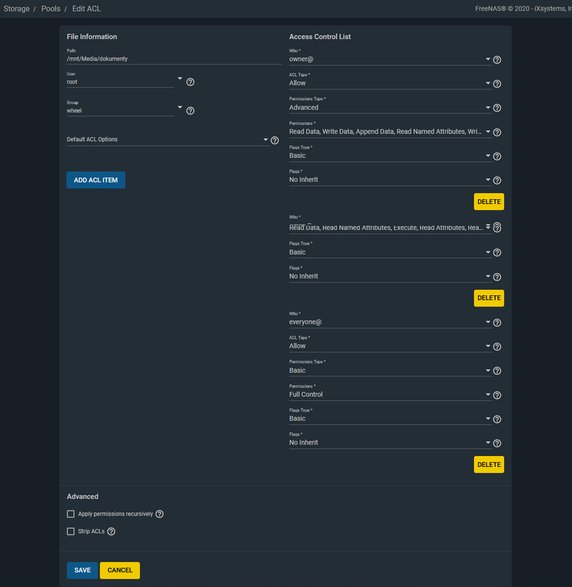Click help icon beside everyone@ Who field
572x587 pixels.
coord(497,323)
